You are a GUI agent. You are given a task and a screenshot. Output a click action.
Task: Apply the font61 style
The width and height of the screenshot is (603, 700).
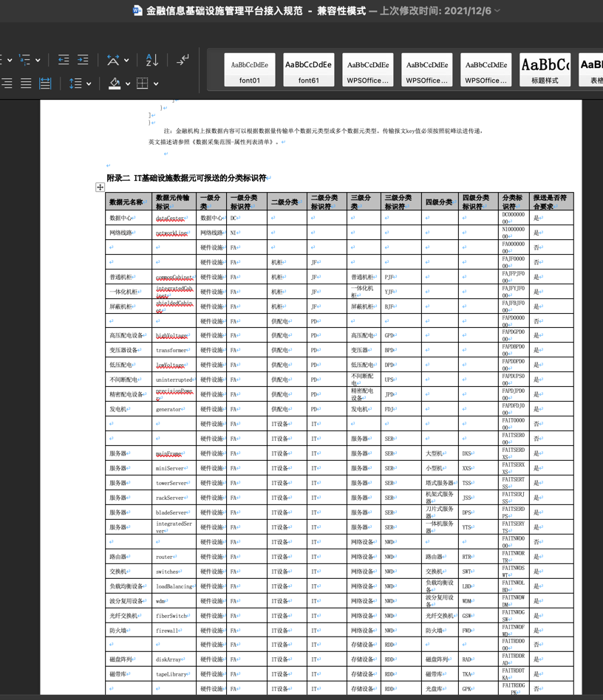pos(309,69)
